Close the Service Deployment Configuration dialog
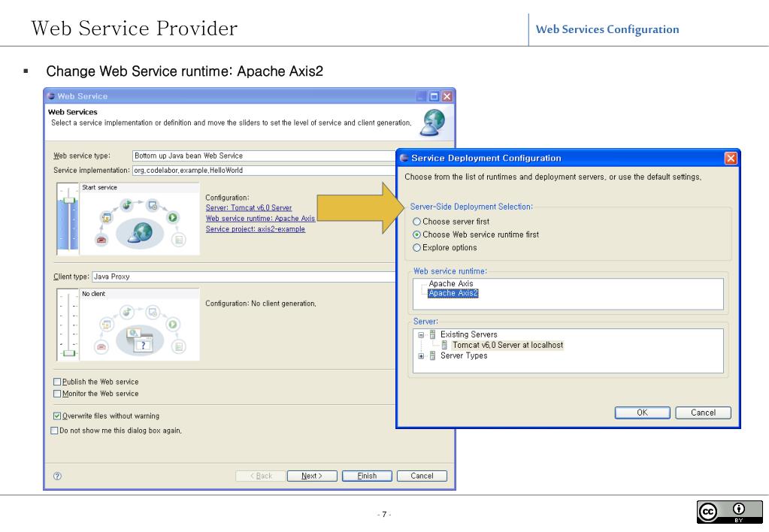This screenshot has width=769, height=532. tap(730, 158)
